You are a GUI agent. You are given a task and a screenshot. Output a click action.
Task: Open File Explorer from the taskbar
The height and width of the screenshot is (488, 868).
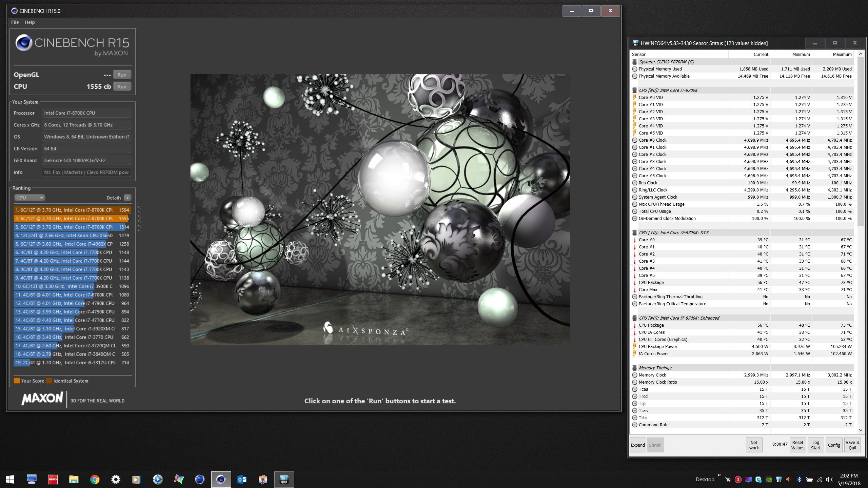point(74,479)
